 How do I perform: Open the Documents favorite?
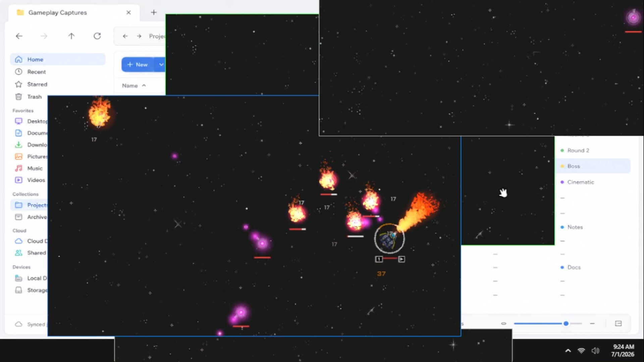pos(31,133)
